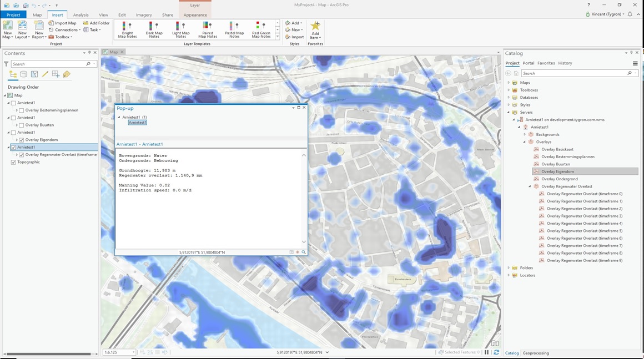Select Overlay Regenwater Overlast (timeframe 5)

tap(585, 231)
